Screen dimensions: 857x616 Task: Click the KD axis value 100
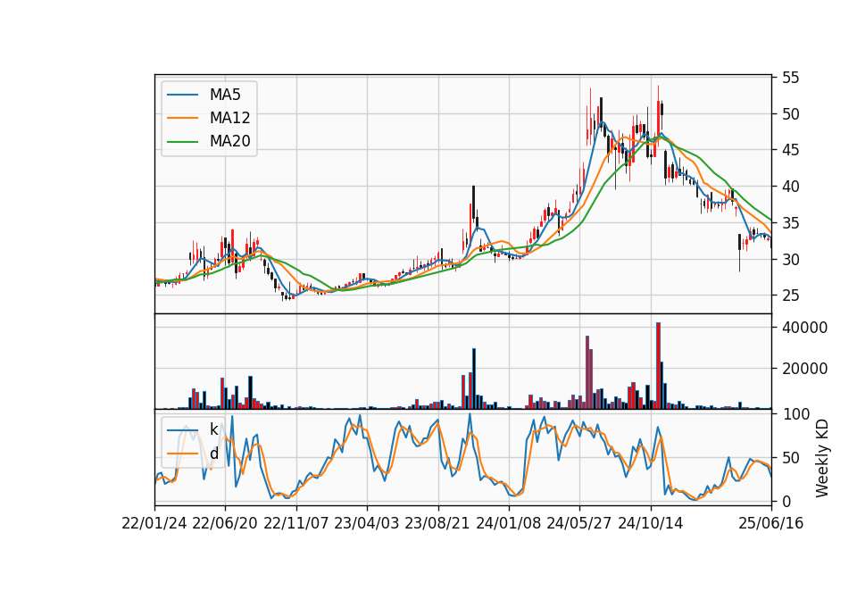tap(795, 414)
